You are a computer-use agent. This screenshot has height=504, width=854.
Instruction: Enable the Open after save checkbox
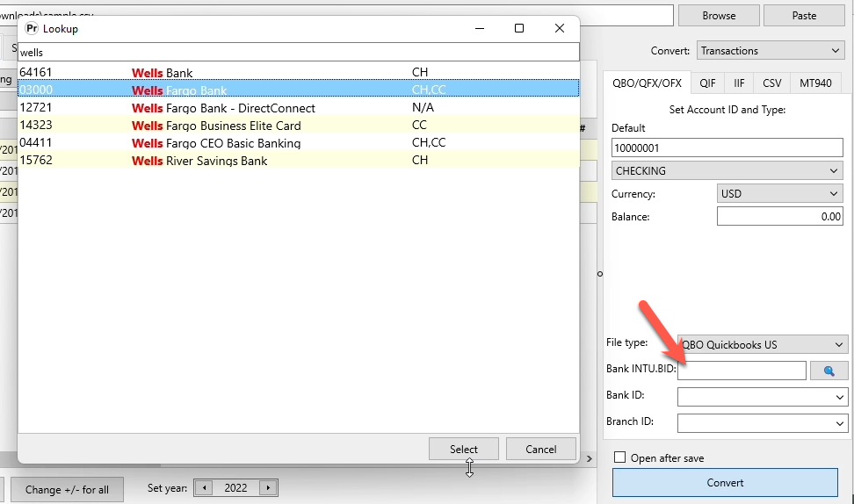(x=619, y=457)
